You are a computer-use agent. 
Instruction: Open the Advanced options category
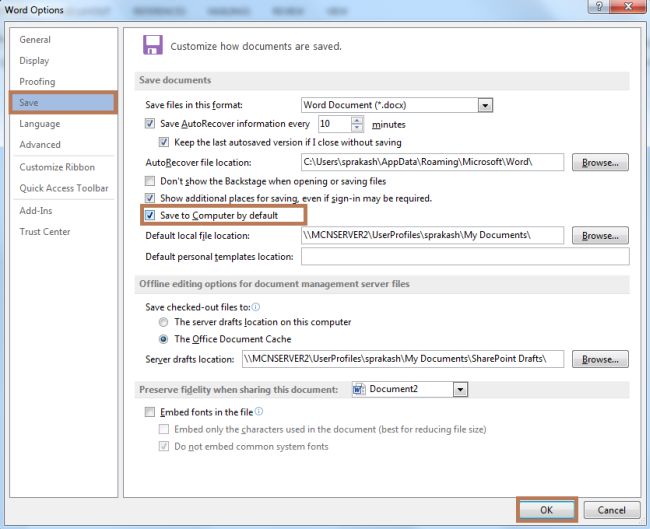point(40,145)
